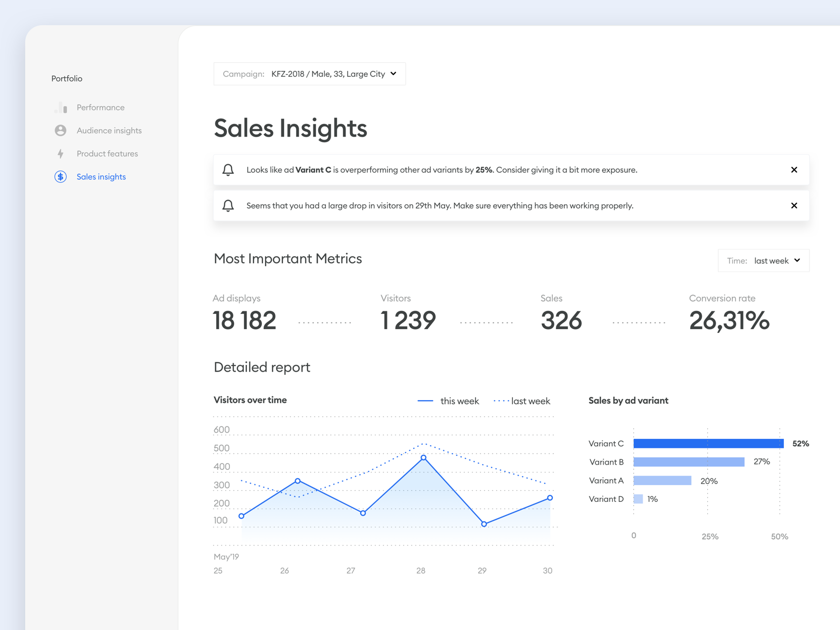The height and width of the screenshot is (630, 840).
Task: Dismiss the Variant C overperforming notification
Action: [x=794, y=170]
